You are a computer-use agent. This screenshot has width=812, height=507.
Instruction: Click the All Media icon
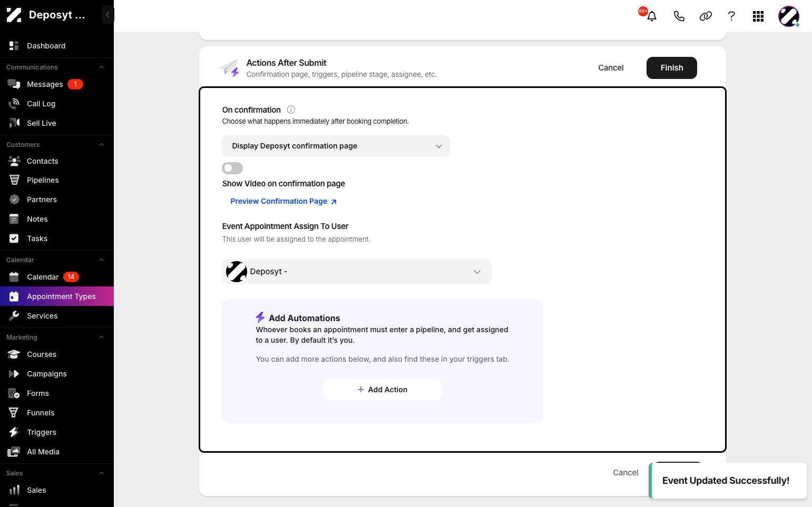point(14,452)
